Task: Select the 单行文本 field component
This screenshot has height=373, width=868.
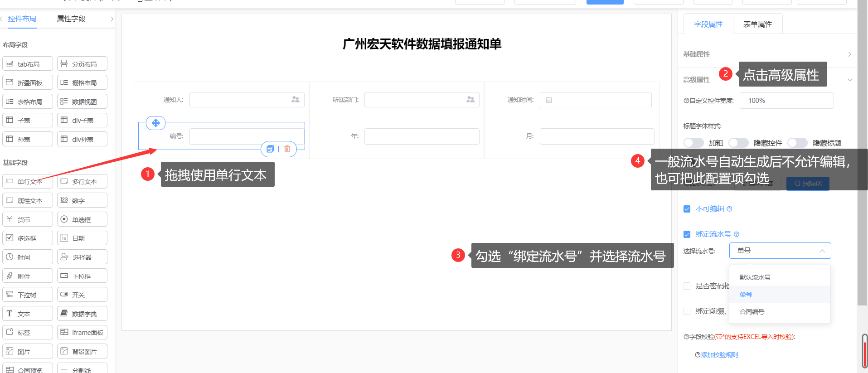Action: click(28, 182)
